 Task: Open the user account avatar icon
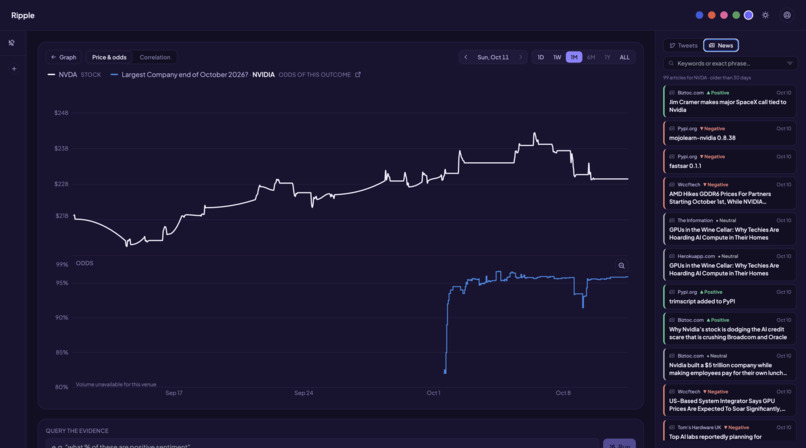(x=787, y=15)
